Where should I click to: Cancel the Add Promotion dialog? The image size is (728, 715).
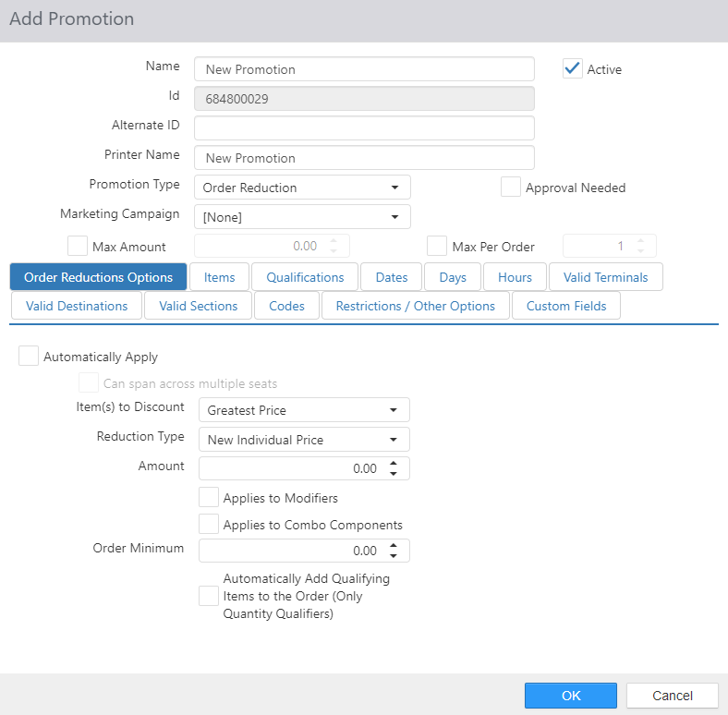pos(673,696)
